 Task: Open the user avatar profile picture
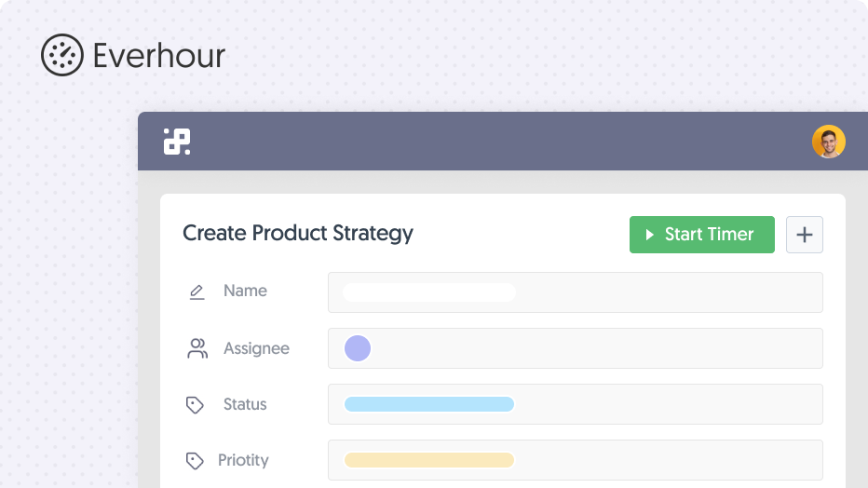[828, 142]
